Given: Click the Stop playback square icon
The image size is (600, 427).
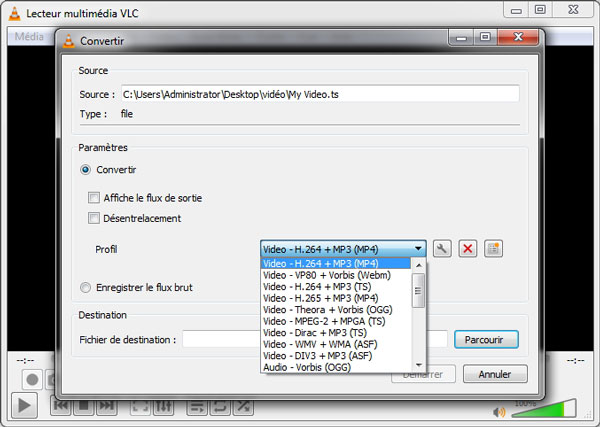Looking at the screenshot, I should [x=84, y=406].
